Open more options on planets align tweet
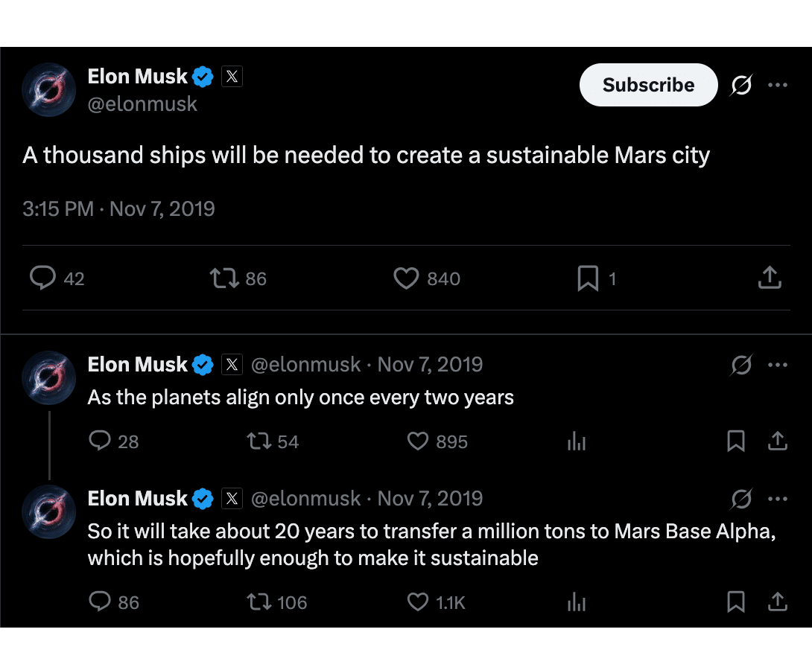Screen dimensions: 812x670 (778, 365)
